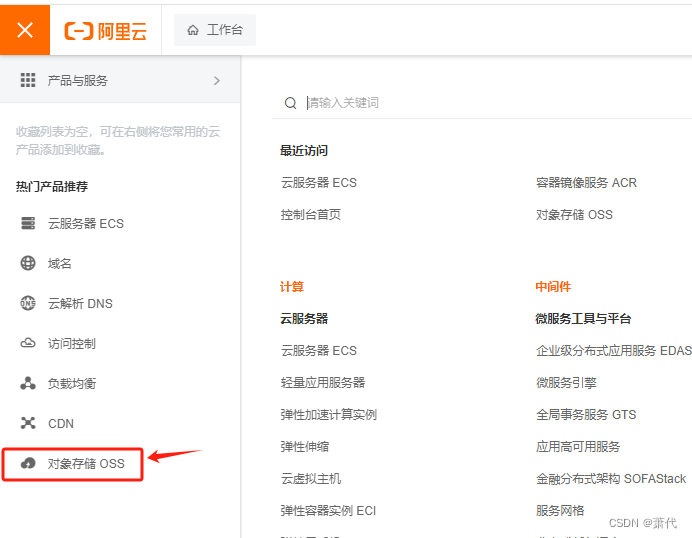Click the grid icon beside 产品与服务
The width and height of the screenshot is (692, 538).
tap(28, 80)
